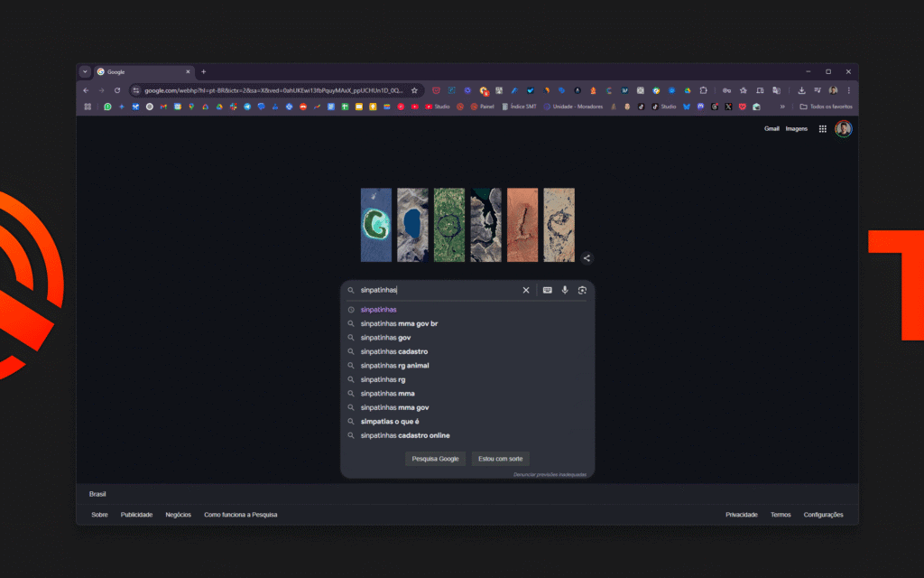Open the tab search dropdown arrow
This screenshot has width=924, height=578.
(x=85, y=71)
